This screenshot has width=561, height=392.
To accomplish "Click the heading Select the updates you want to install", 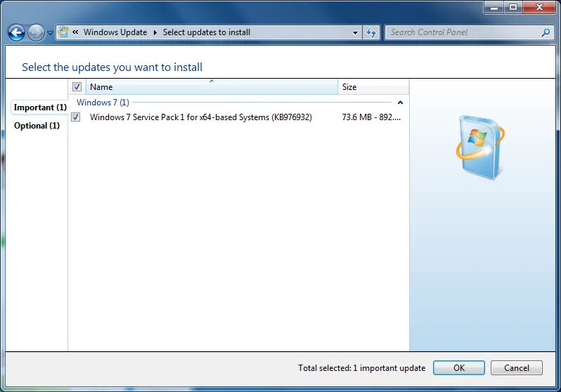I will pos(112,67).
